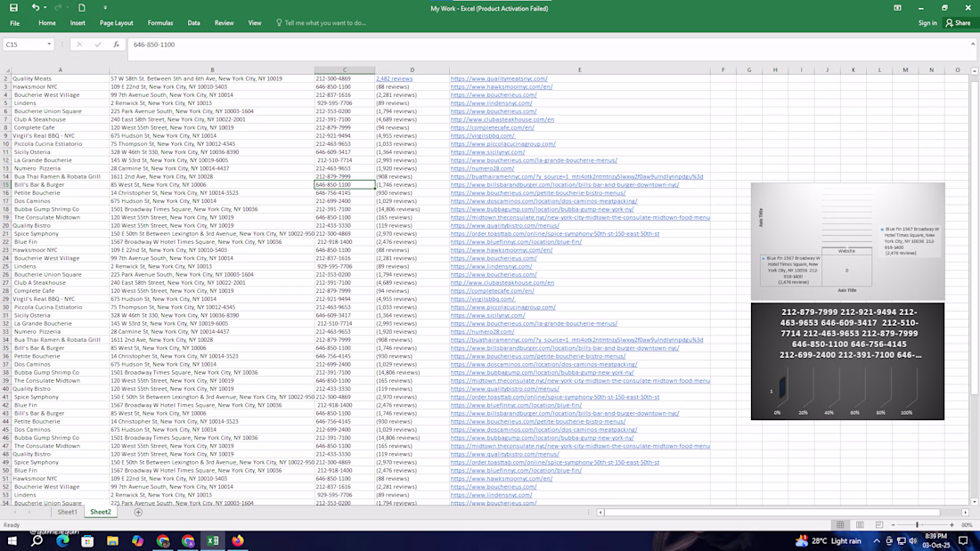
Task: Switch to Normal view in status bar
Action: [839, 525]
